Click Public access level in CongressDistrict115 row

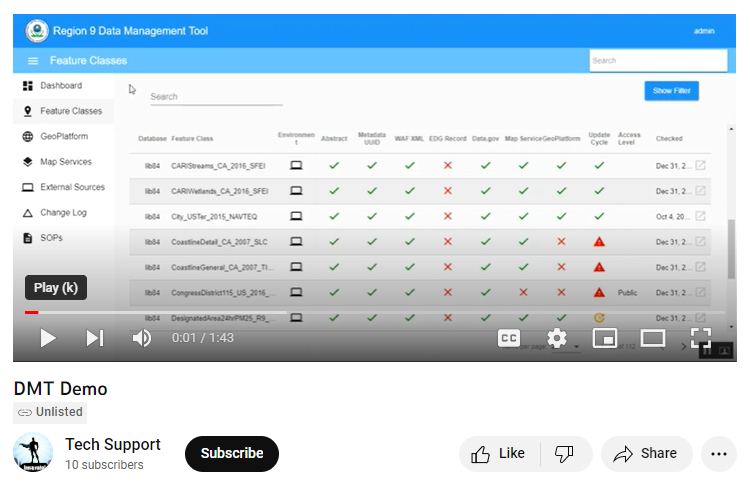pos(627,293)
